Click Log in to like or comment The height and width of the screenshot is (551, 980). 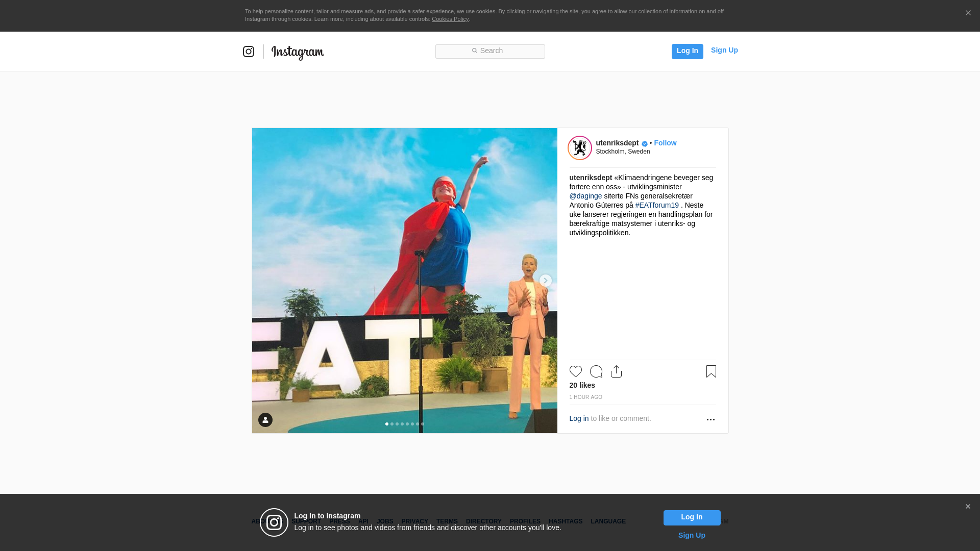pyautogui.click(x=579, y=418)
